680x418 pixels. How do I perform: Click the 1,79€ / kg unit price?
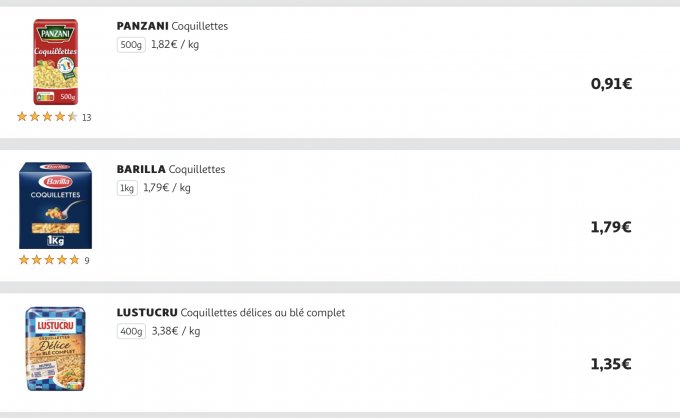coord(167,188)
